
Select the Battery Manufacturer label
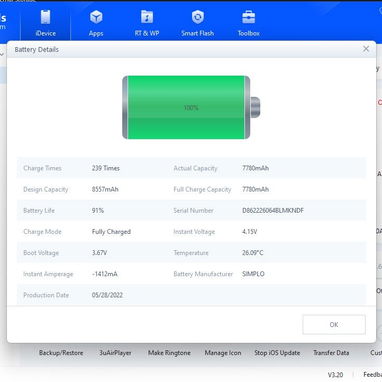pos(203,274)
